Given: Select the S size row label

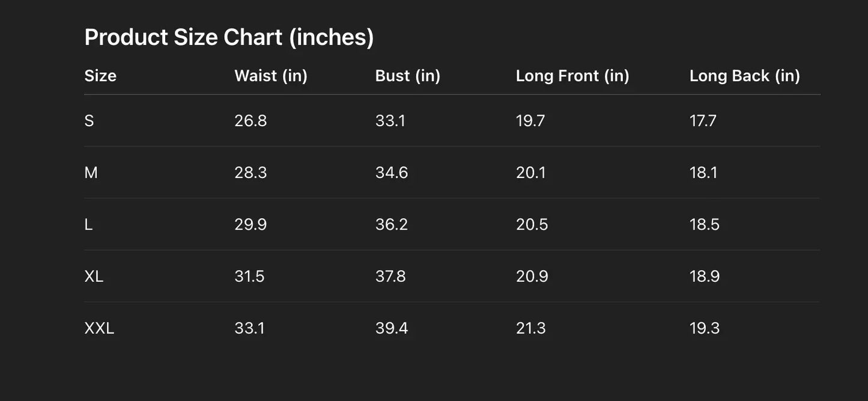Looking at the screenshot, I should pos(90,121).
